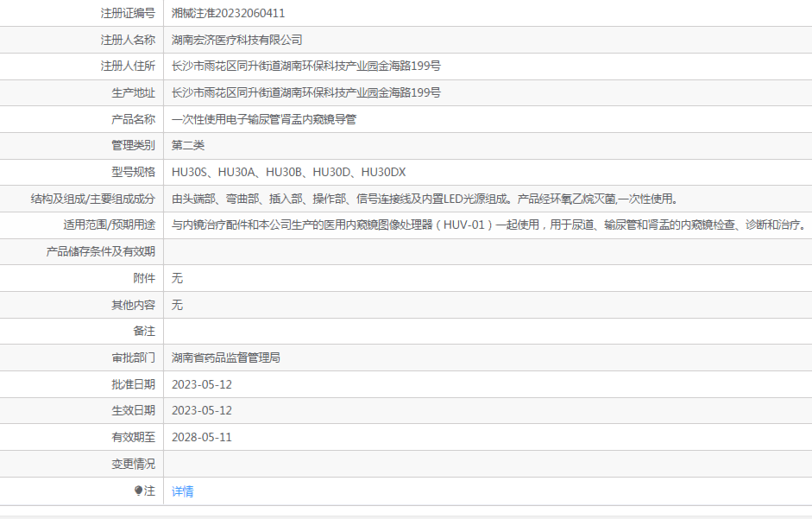Image resolution: width=812 pixels, height=519 pixels.
Task: Select the 无 value in 附件 row
Action: [177, 278]
